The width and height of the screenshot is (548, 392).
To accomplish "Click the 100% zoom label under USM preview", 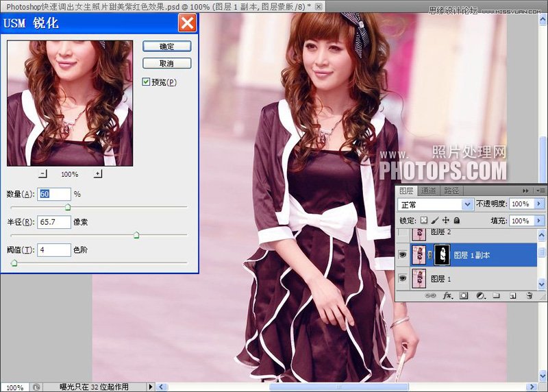I will [70, 174].
